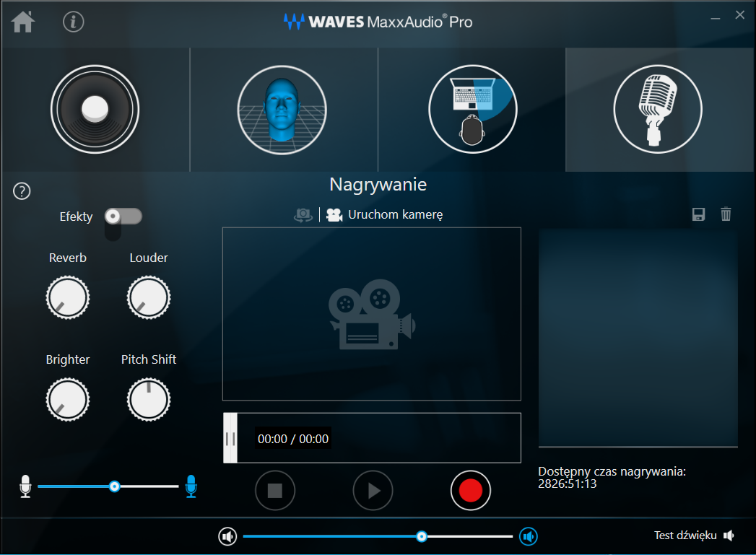Click the white low-mic icon

pos(25,486)
